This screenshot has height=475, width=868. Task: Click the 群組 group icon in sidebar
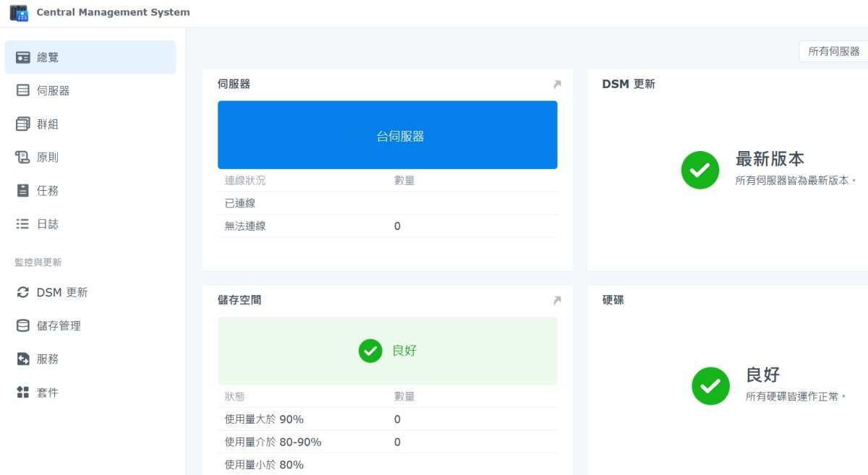(23, 124)
